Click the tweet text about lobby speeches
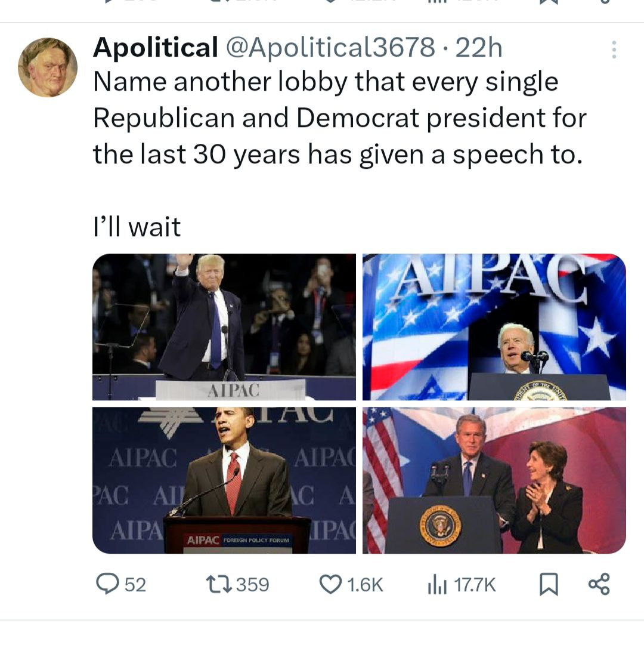The width and height of the screenshot is (644, 645). [339, 118]
